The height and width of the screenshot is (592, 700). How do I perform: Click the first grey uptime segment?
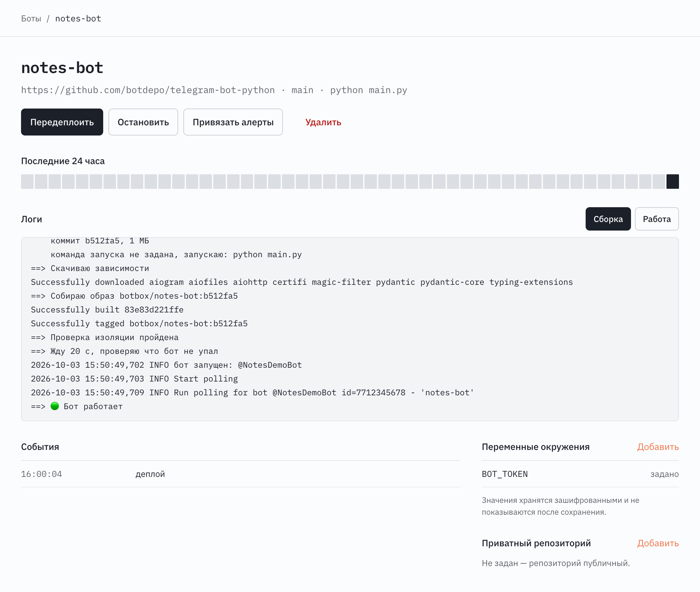pyautogui.click(x=27, y=182)
